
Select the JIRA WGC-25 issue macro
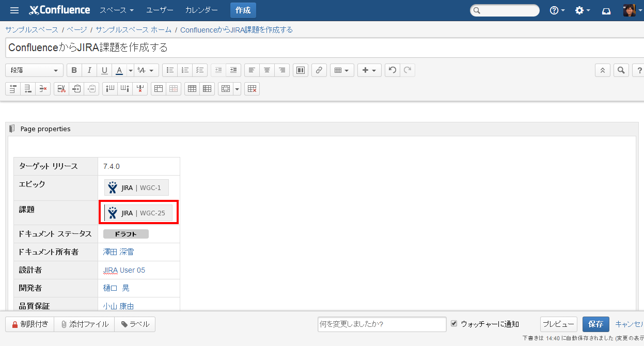tap(138, 213)
